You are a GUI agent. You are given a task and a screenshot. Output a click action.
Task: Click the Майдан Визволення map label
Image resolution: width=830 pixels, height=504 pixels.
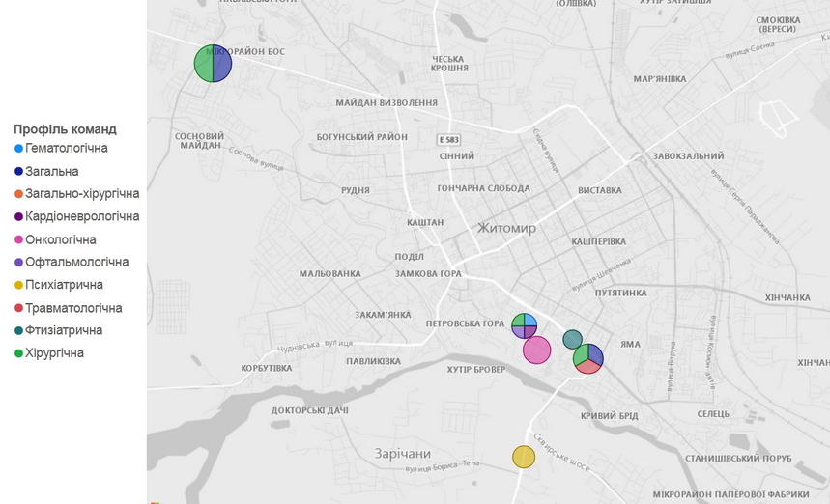pyautogui.click(x=386, y=103)
